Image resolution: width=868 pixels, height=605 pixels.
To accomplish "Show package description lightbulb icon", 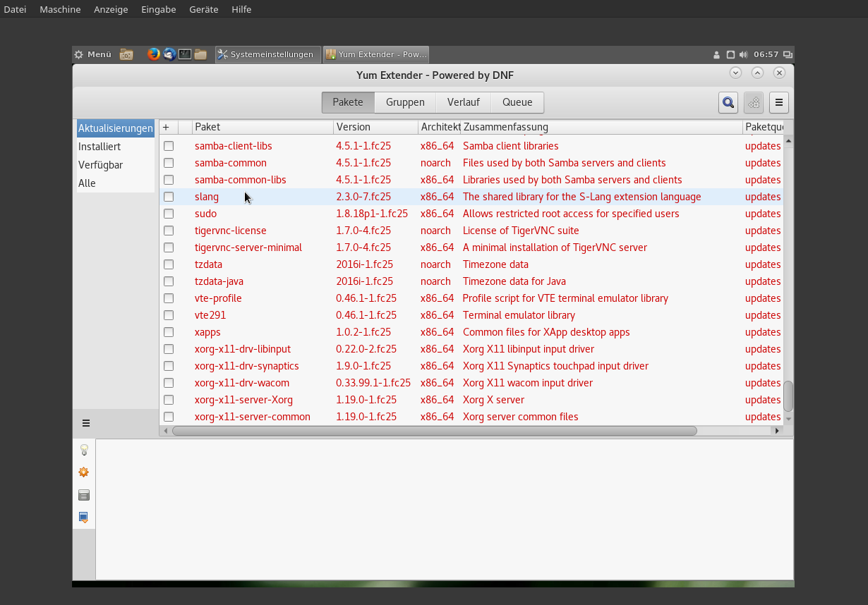I will pyautogui.click(x=84, y=450).
